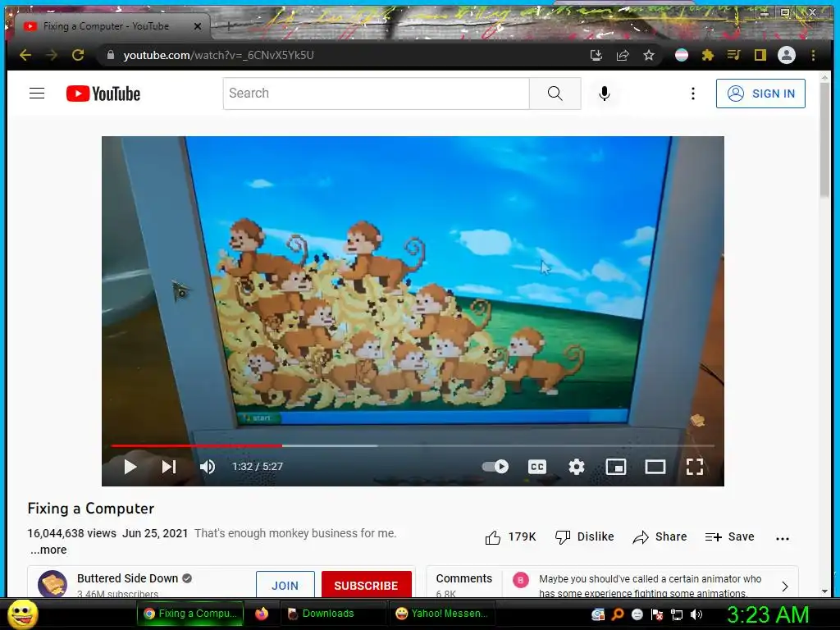The height and width of the screenshot is (630, 840).
Task: Click the Dislike button
Action: (584, 536)
